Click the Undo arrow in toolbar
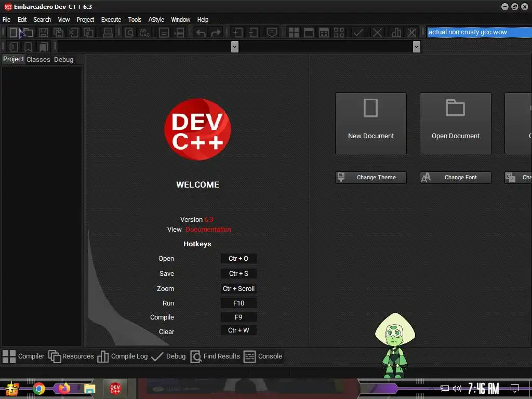 click(201, 33)
